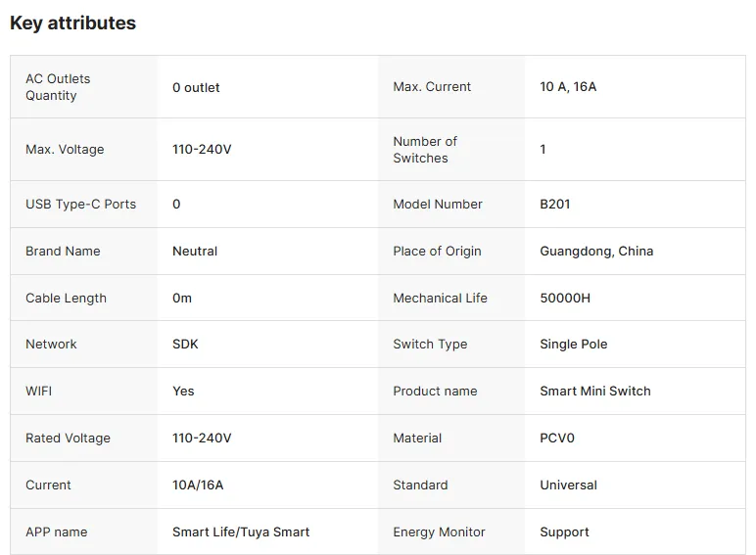The height and width of the screenshot is (555, 756).
Task: Click the Cable Length label
Action: coord(66,299)
